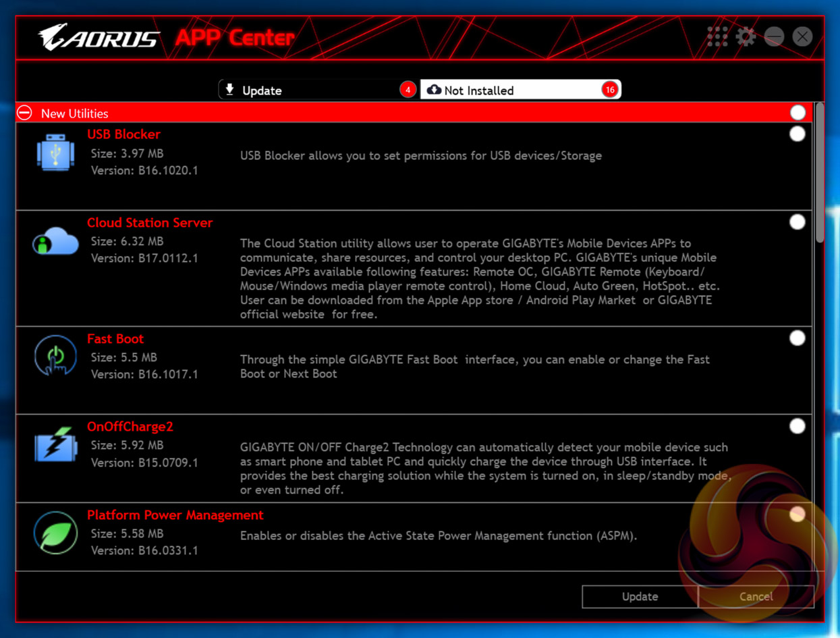Click the APP Center title text

(234, 37)
